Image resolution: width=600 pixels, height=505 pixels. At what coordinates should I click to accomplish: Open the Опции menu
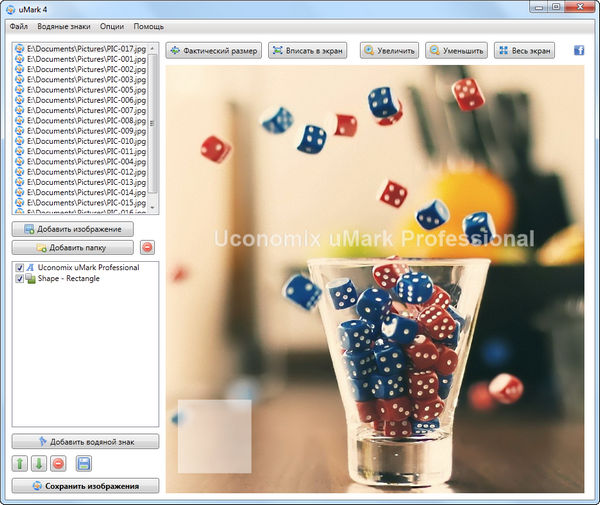[113, 26]
